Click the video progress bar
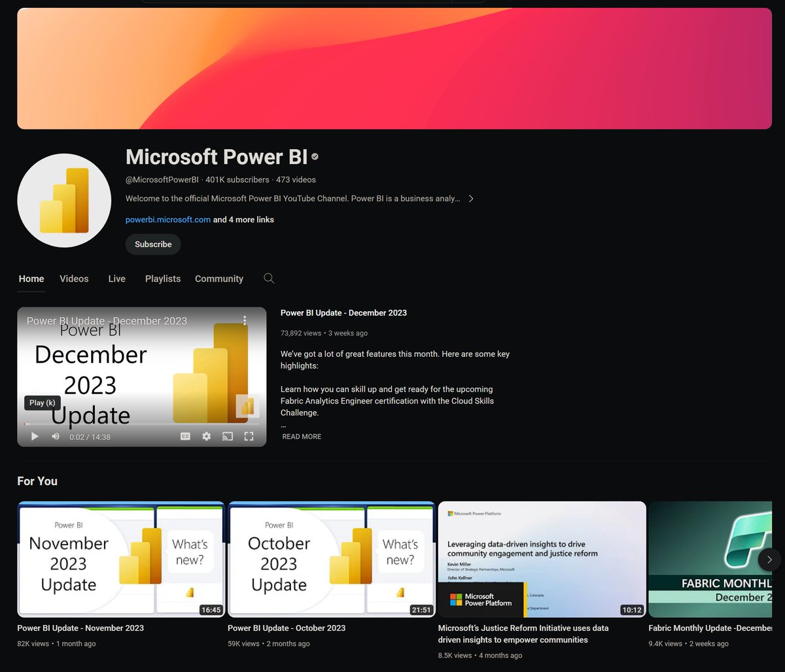Image resolution: width=785 pixels, height=672 pixels. click(141, 424)
